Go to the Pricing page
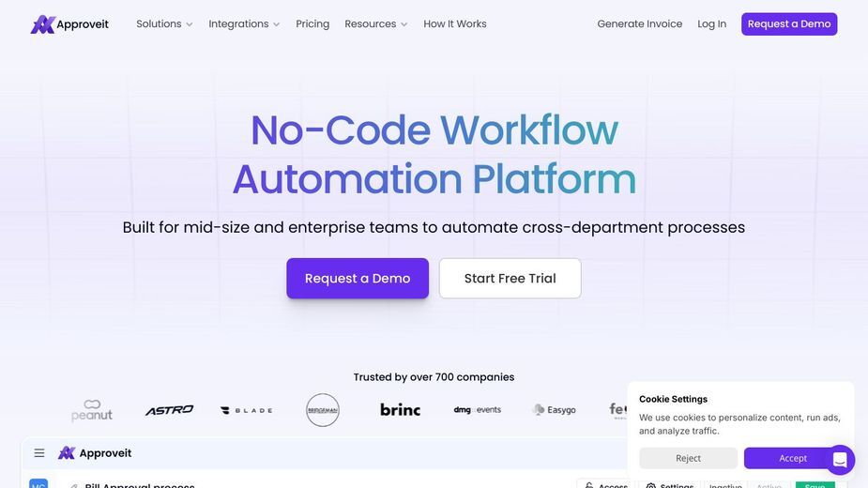The image size is (868, 488). [x=312, y=23]
